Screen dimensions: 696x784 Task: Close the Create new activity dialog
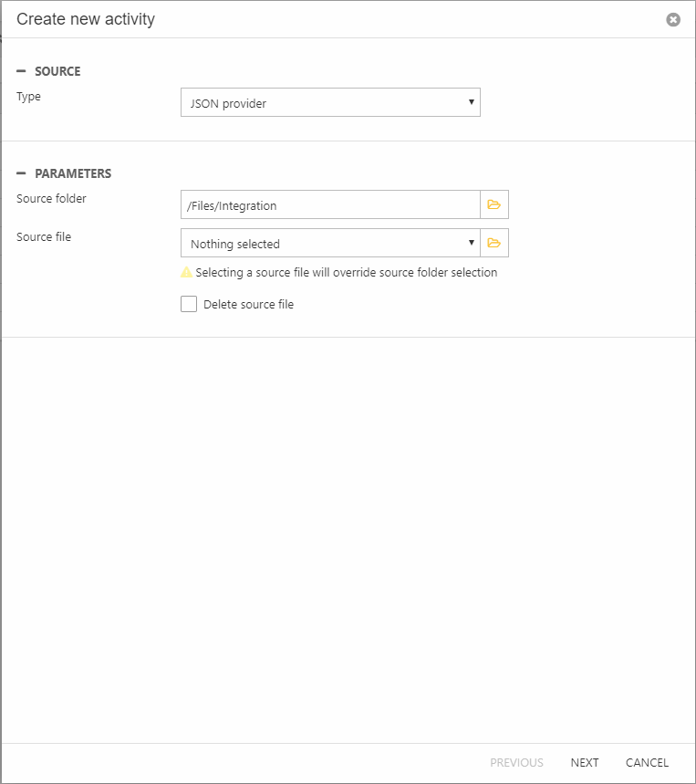pyautogui.click(x=673, y=19)
